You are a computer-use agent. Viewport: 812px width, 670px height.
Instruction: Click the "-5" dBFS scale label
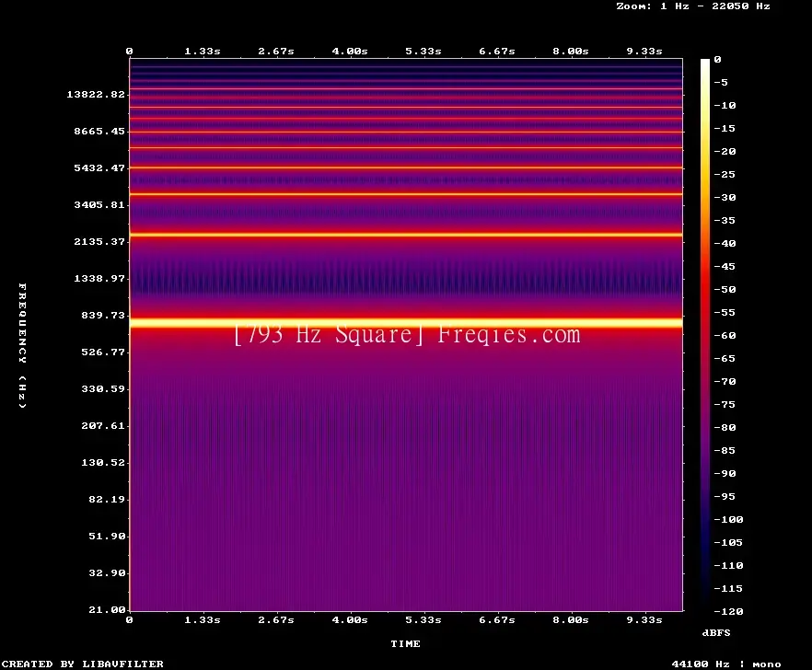point(721,82)
